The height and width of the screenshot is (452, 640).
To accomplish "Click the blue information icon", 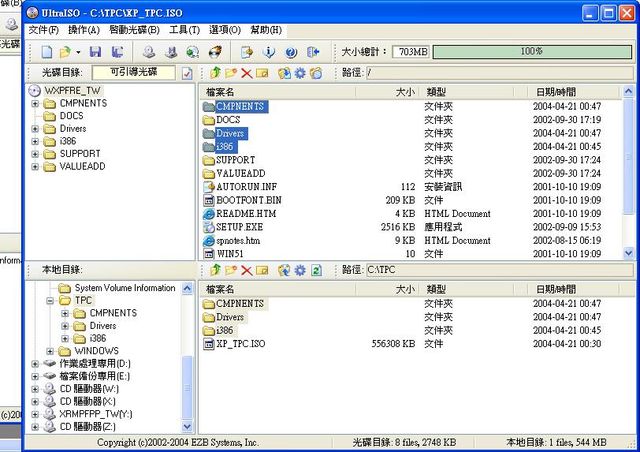I will coord(269,52).
